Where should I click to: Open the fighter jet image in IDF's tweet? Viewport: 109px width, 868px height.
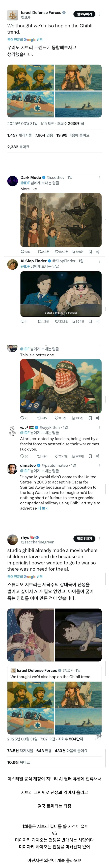30,105
